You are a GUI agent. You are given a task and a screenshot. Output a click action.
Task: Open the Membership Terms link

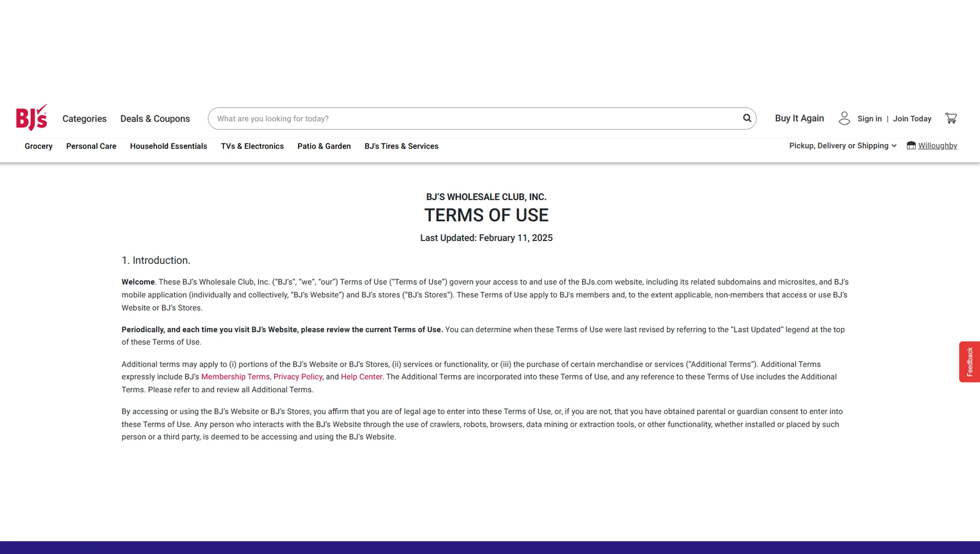tap(235, 377)
